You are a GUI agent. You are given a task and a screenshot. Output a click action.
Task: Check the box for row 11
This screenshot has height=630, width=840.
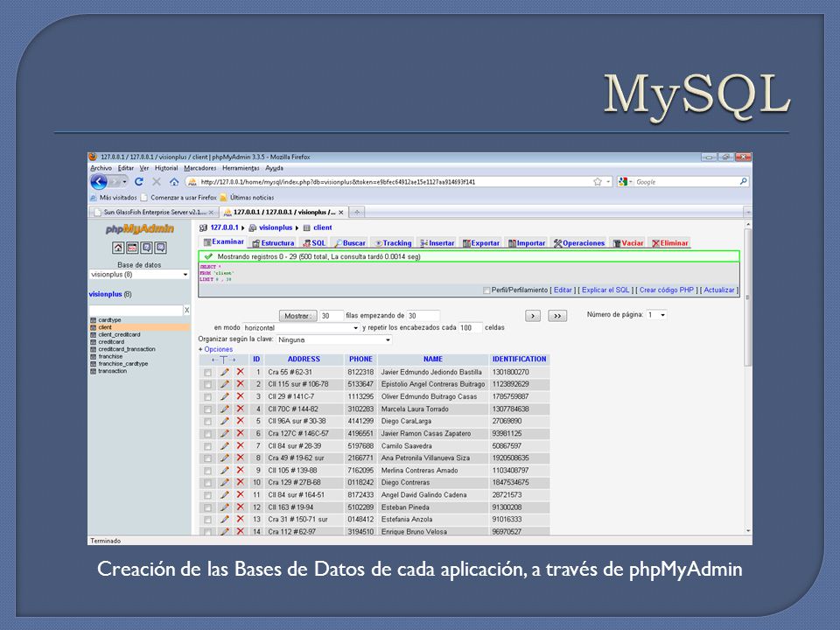point(207,495)
